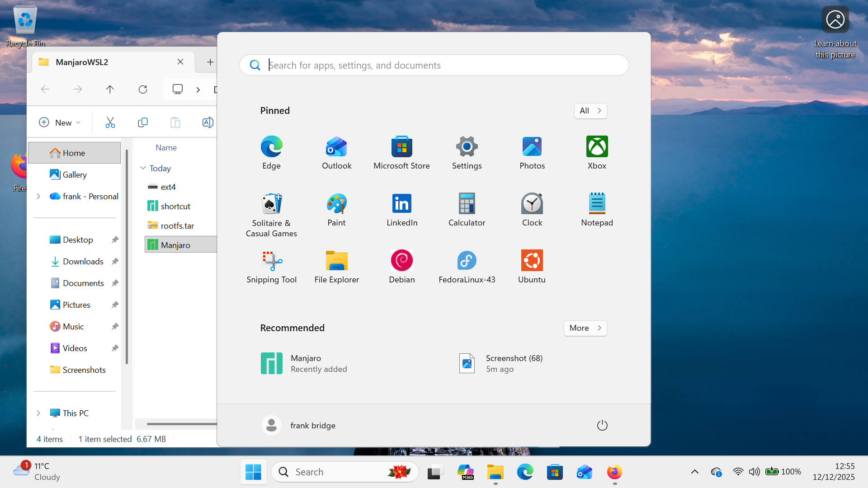Select Downloads in the navigation pane

(83, 261)
